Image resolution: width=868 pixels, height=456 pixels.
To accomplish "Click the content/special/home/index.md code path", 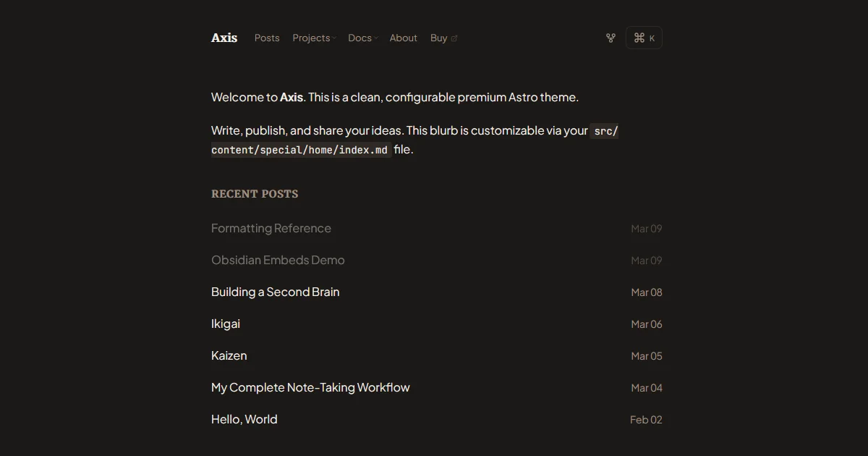I will click(x=301, y=150).
